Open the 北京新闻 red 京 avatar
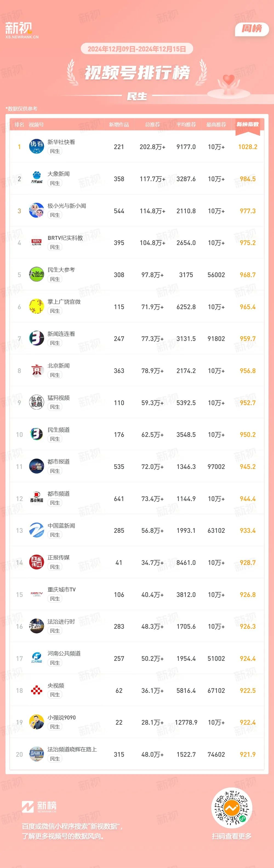Image resolution: width=274 pixels, height=868 pixels. (36, 371)
